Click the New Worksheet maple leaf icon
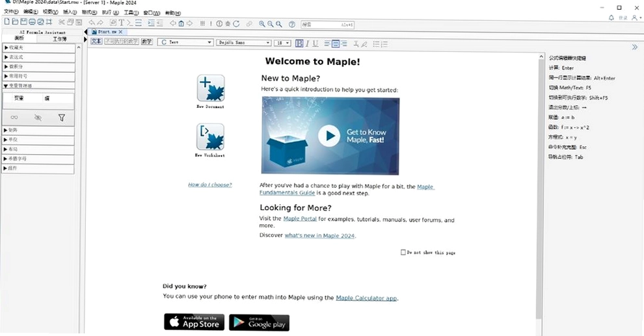Screen dimensions: 644x336 [210, 136]
